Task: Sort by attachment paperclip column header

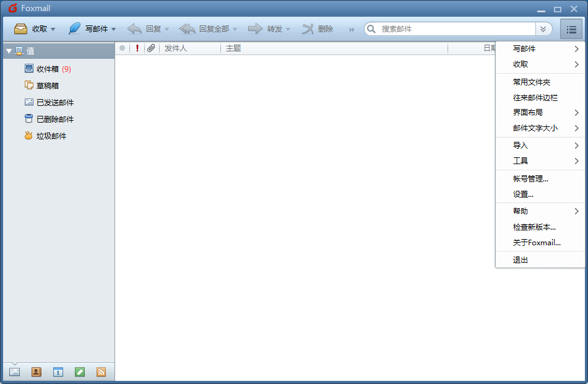Action: click(x=151, y=48)
